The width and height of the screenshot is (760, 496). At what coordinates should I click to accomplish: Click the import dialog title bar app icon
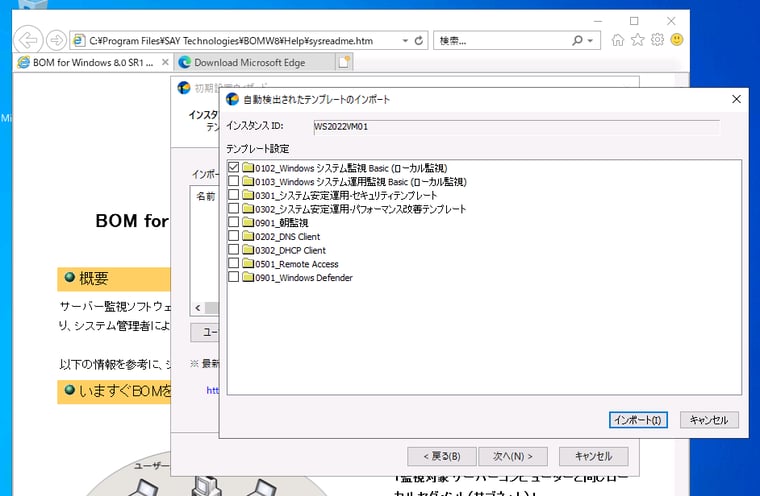tap(233, 99)
